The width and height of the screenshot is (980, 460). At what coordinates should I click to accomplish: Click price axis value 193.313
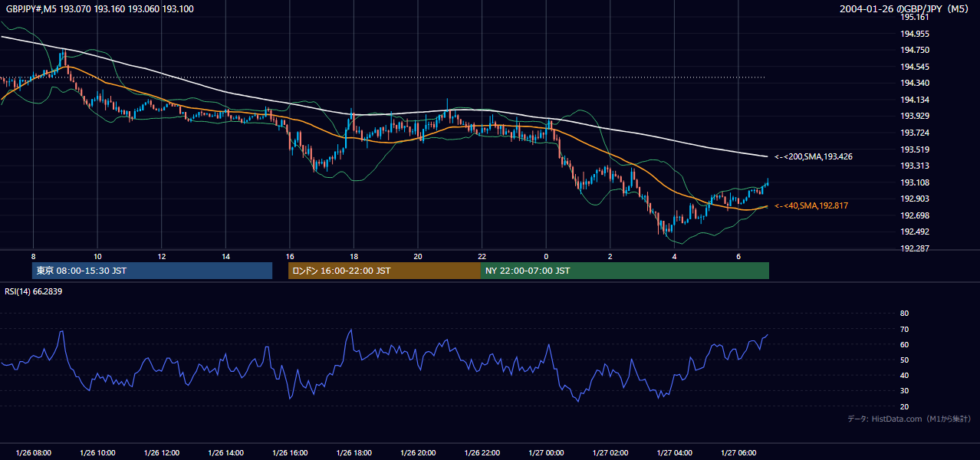pos(915,166)
